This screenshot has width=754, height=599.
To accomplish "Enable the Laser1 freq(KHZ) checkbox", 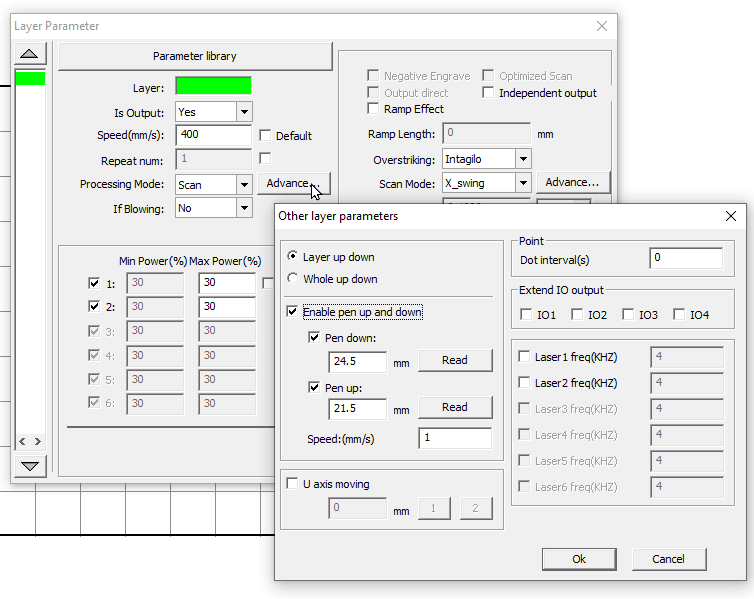I will point(524,356).
